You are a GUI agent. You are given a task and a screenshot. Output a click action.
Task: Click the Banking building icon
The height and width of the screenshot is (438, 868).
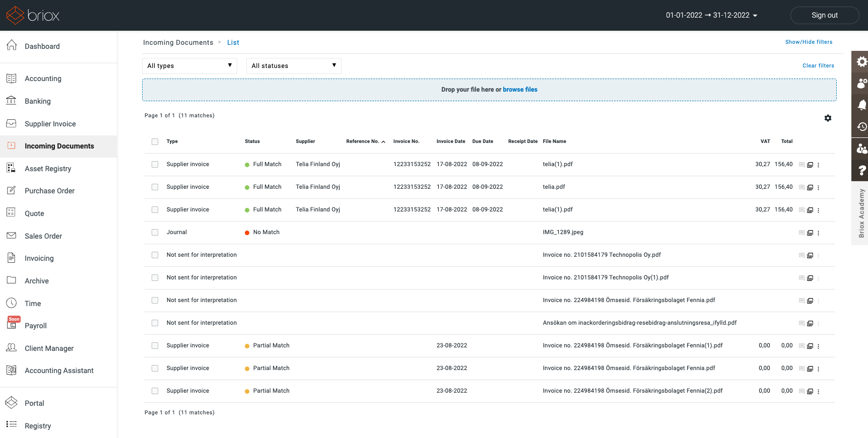point(11,100)
